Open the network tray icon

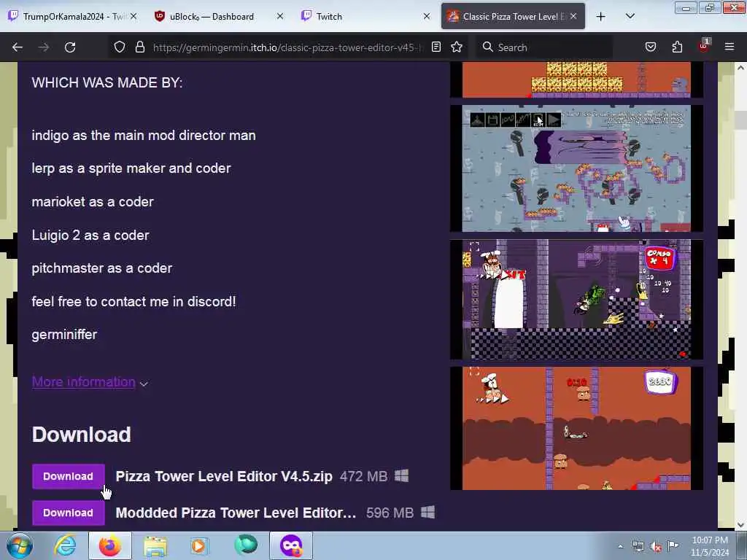(638, 547)
